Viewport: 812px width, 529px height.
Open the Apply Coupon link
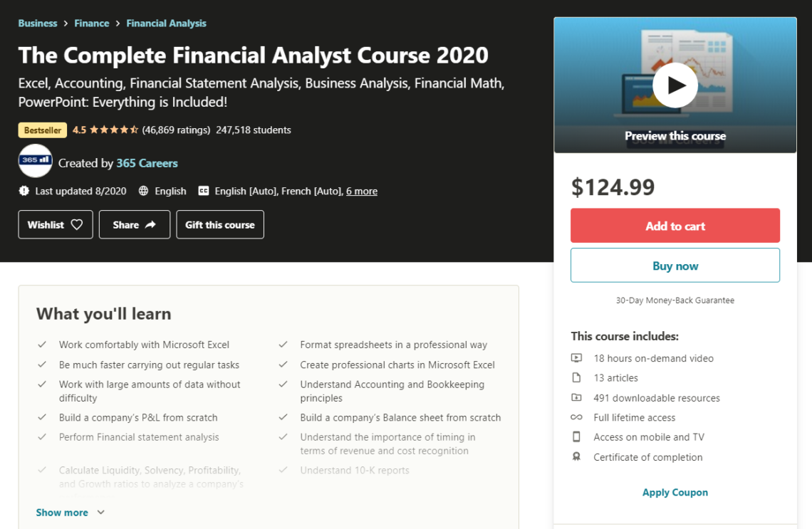675,492
